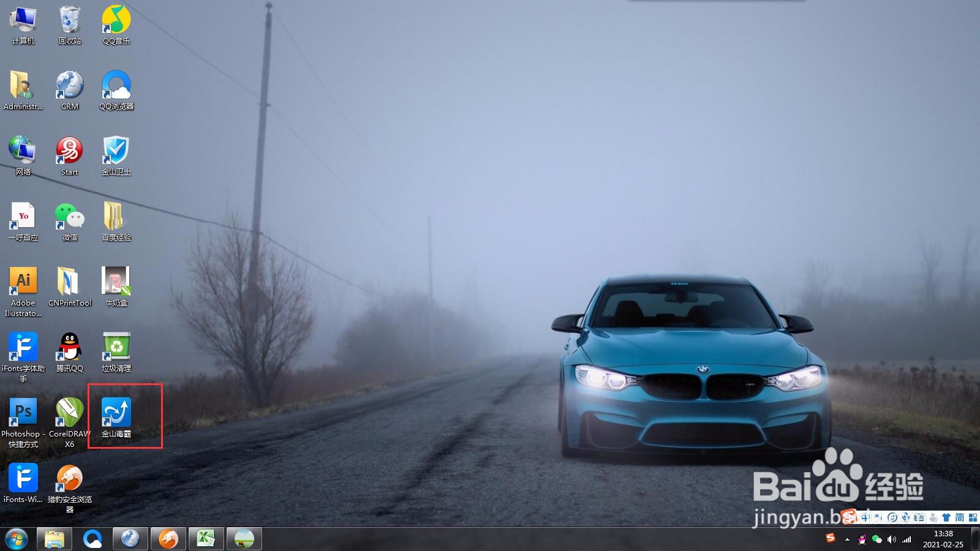Switch to Excel taskbar button
The width and height of the screenshot is (980, 551).
pyautogui.click(x=206, y=539)
